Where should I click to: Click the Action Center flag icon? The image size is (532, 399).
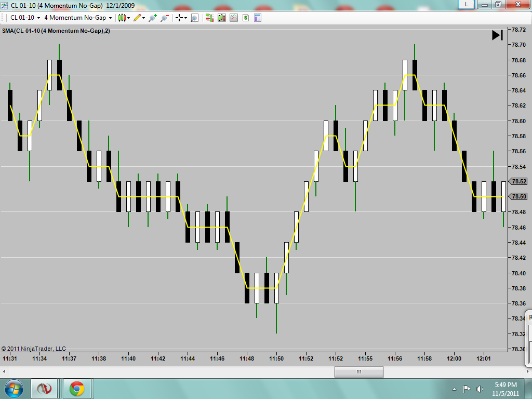click(467, 389)
